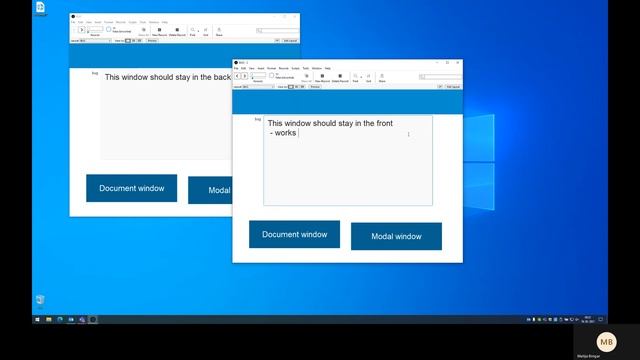The width and height of the screenshot is (640, 360).
Task: Click quick find search box in back window
Action: [278, 30]
